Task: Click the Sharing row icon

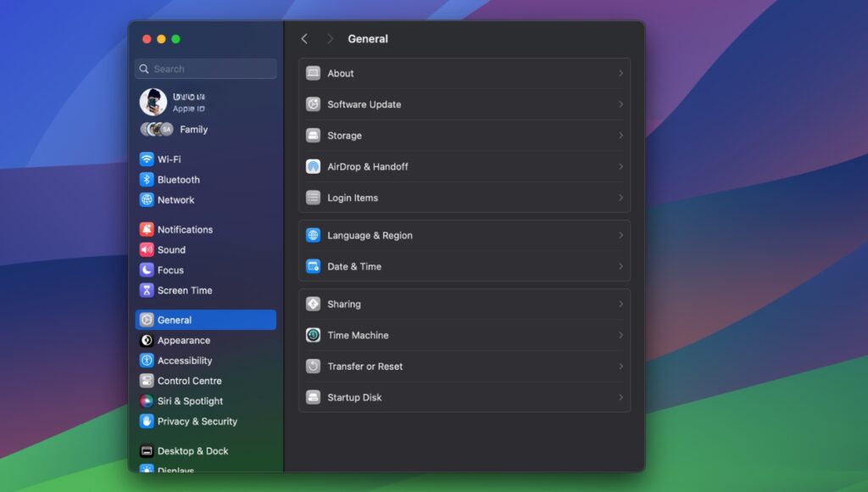Action: (x=314, y=304)
